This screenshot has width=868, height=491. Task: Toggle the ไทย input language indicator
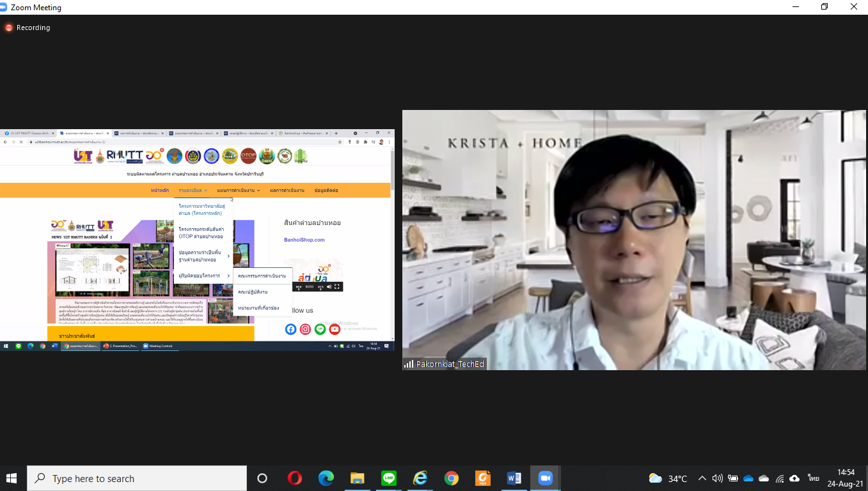coord(813,478)
